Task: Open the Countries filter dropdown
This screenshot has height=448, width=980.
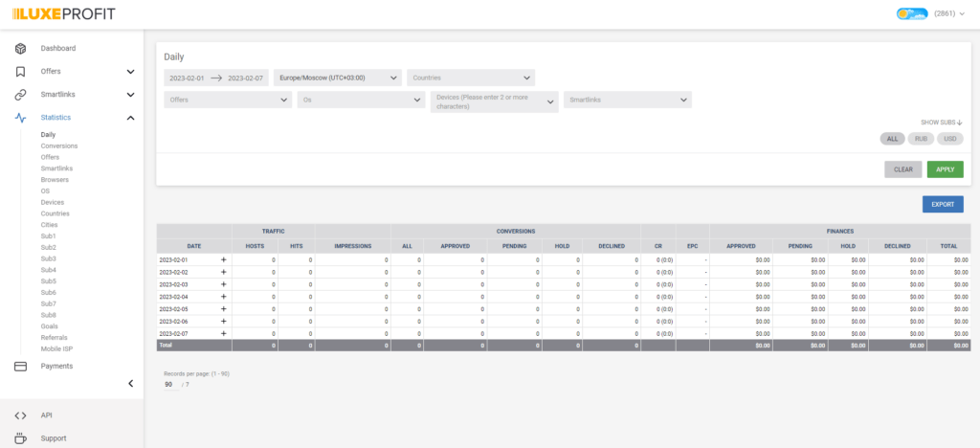Action: point(470,78)
